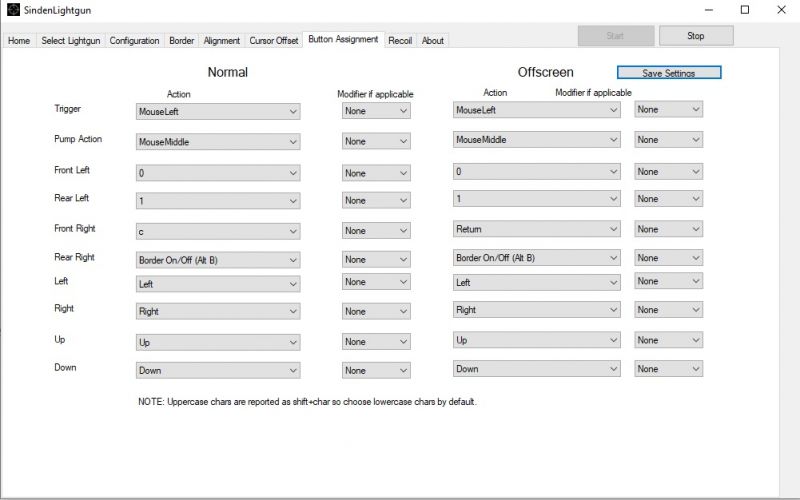Expand Normal Rear Right Border On/Off dropdown
This screenshot has height=500, width=800.
pos(216,259)
